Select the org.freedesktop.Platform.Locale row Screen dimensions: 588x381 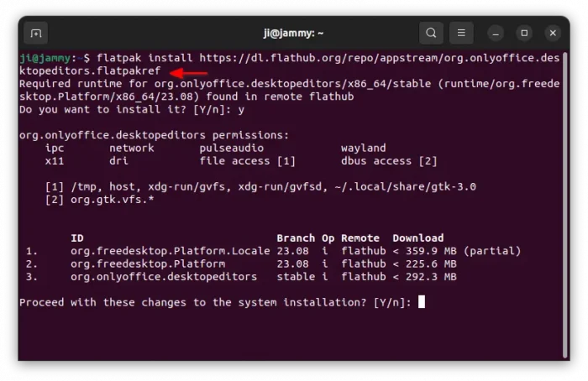(x=170, y=251)
